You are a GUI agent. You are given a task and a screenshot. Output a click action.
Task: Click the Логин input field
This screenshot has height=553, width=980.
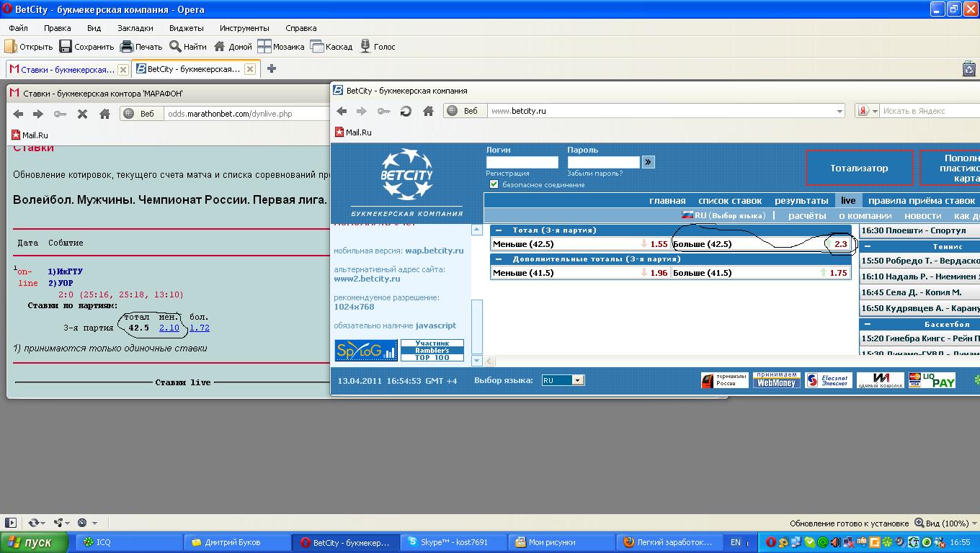(x=522, y=162)
